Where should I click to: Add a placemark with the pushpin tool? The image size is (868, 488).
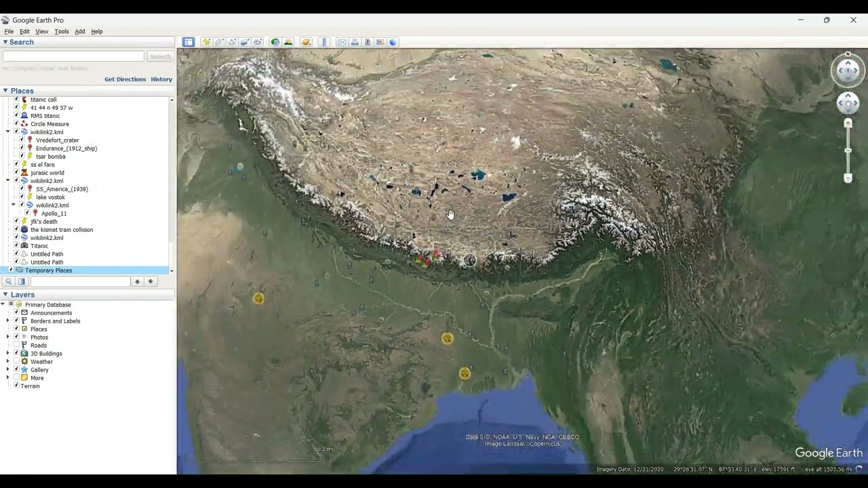click(x=206, y=42)
